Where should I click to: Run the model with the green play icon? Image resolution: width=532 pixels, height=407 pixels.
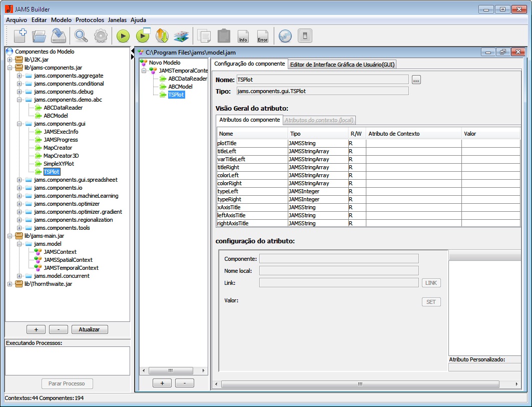pos(123,36)
